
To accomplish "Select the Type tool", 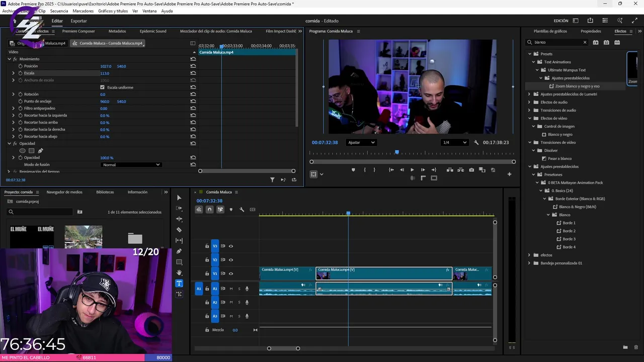I will (x=179, y=283).
